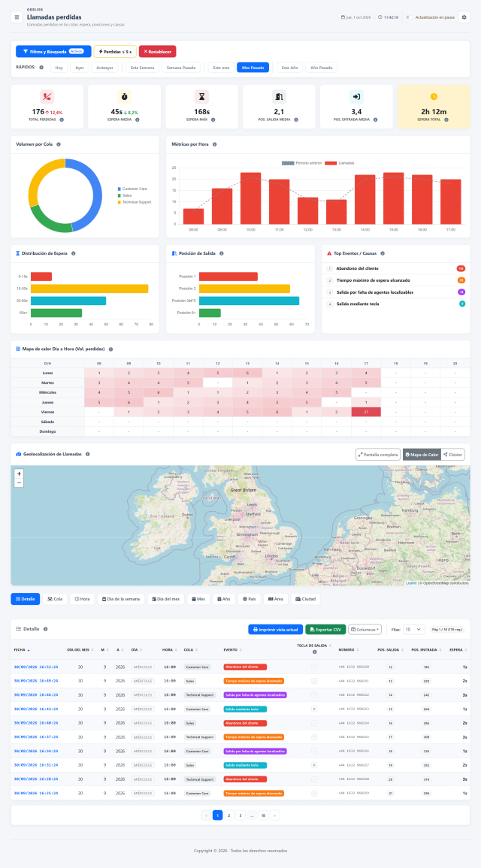Viewport: 481px width, 868px height.
Task: Switch to the Día del mes tab
Action: (x=165, y=599)
